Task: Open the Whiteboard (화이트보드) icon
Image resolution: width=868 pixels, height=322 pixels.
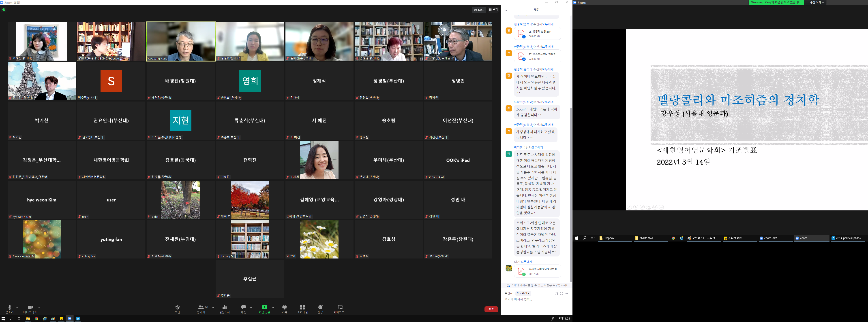Action: (340, 307)
